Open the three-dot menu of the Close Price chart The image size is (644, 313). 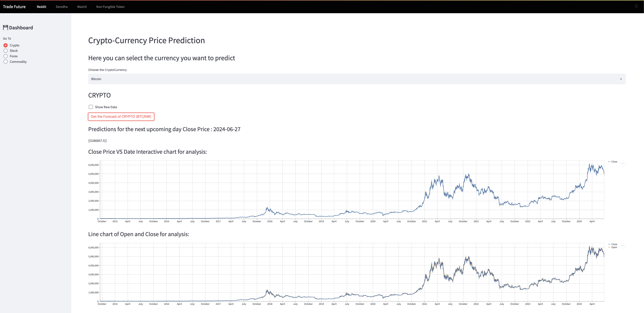pyautogui.click(x=622, y=163)
